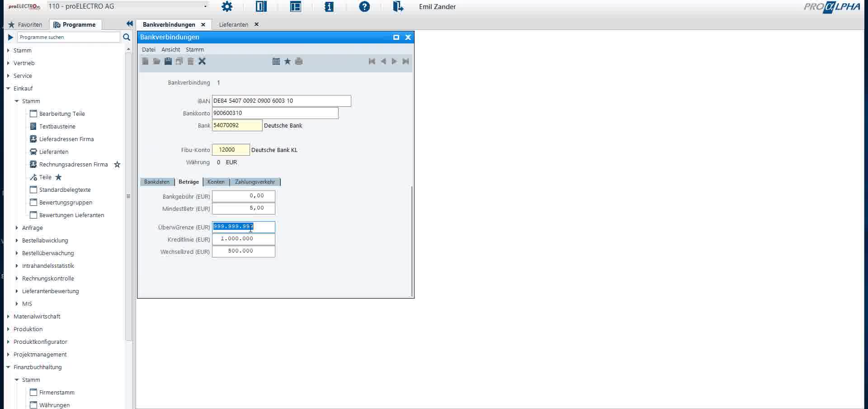Open Lieferadressen Firma program
Viewport: 868px width, 409px height.
tap(66, 139)
